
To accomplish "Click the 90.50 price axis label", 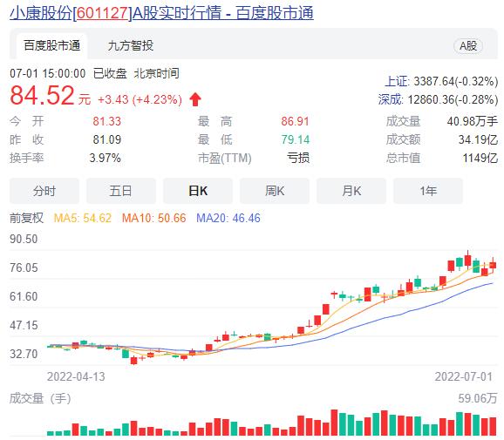I will [x=24, y=240].
